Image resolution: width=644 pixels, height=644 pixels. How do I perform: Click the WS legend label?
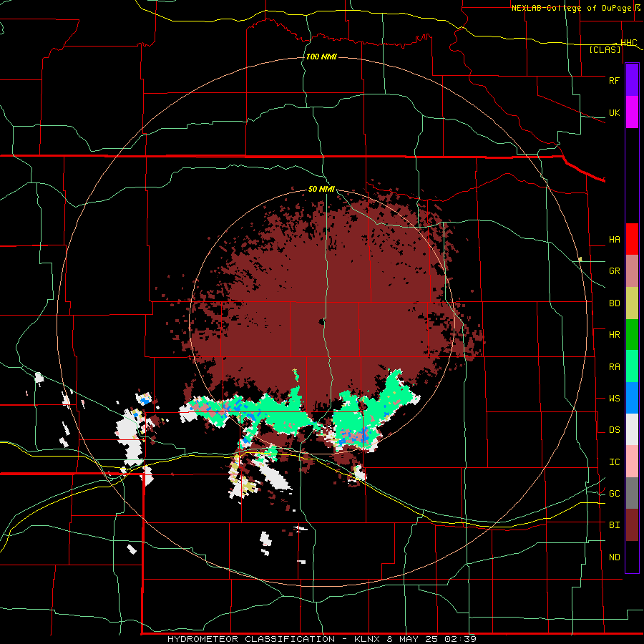click(614, 398)
